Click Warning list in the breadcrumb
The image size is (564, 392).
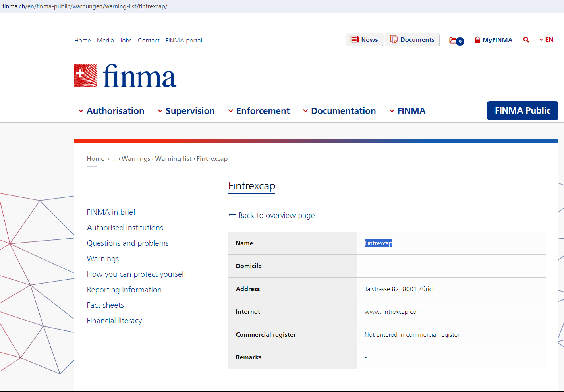(173, 159)
